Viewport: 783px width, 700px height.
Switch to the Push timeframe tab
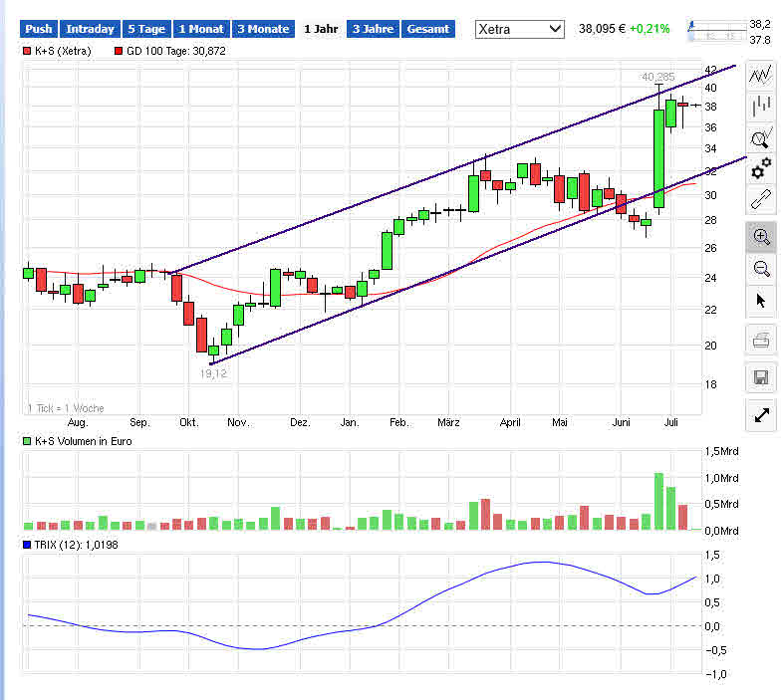[39, 29]
